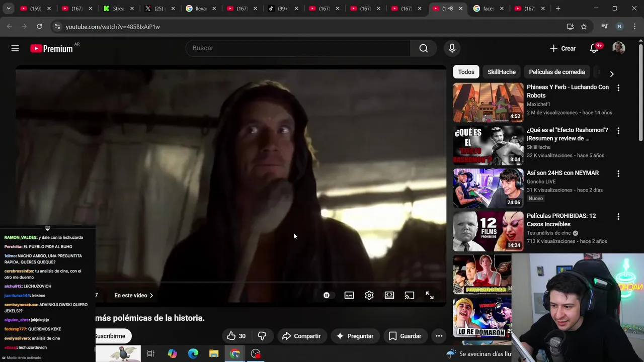Image resolution: width=644 pixels, height=362 pixels.
Task: Click the search magnifier button
Action: coord(424,48)
